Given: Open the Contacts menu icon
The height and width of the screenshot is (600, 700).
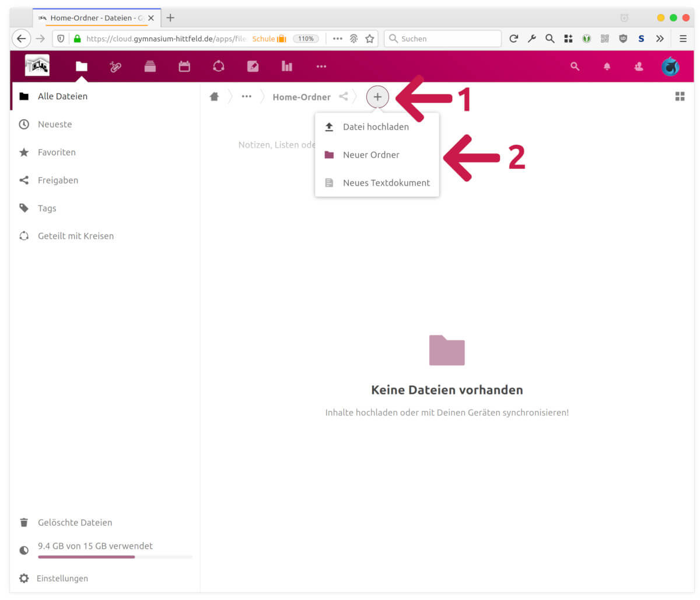Looking at the screenshot, I should point(639,67).
